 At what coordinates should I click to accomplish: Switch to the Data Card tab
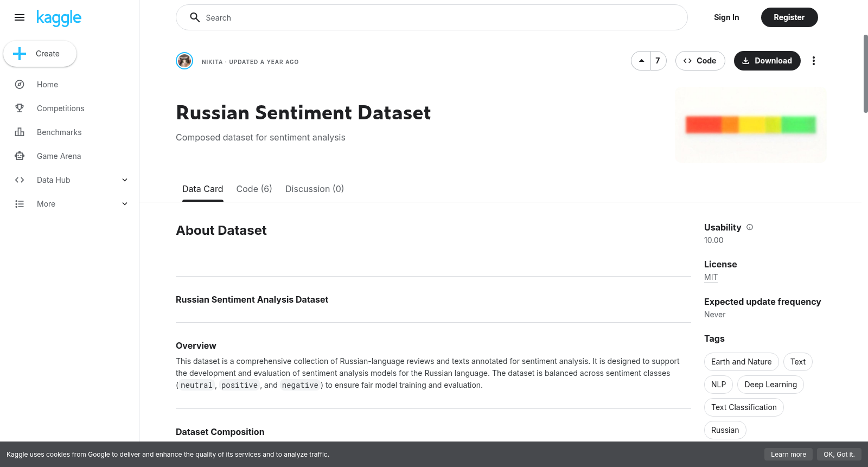[202, 189]
